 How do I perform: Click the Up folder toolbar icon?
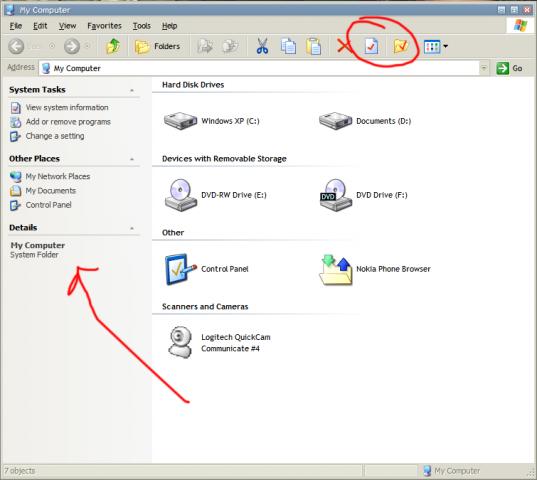click(113, 46)
